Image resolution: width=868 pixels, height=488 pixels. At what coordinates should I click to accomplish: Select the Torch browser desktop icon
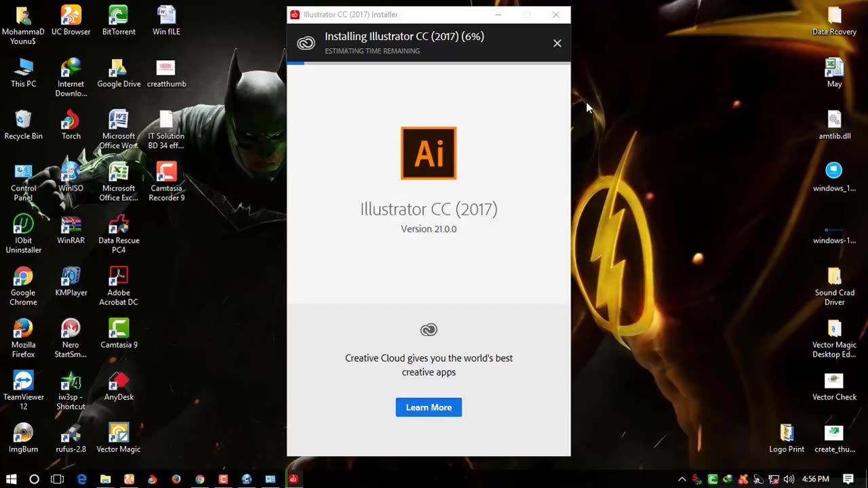[x=71, y=125]
